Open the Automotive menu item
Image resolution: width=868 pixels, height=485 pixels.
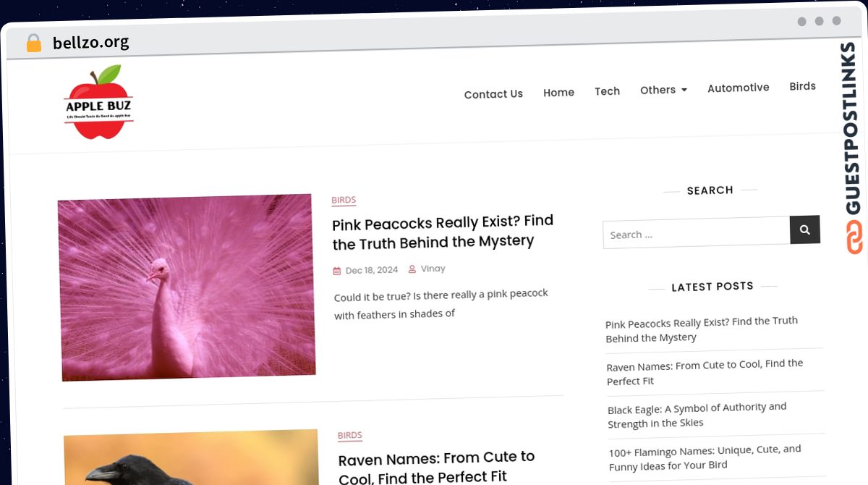[x=738, y=88]
